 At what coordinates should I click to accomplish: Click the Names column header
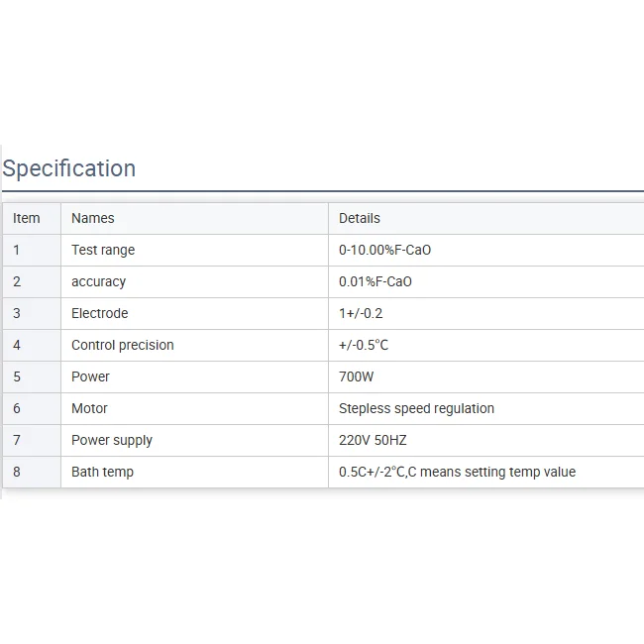[93, 218]
